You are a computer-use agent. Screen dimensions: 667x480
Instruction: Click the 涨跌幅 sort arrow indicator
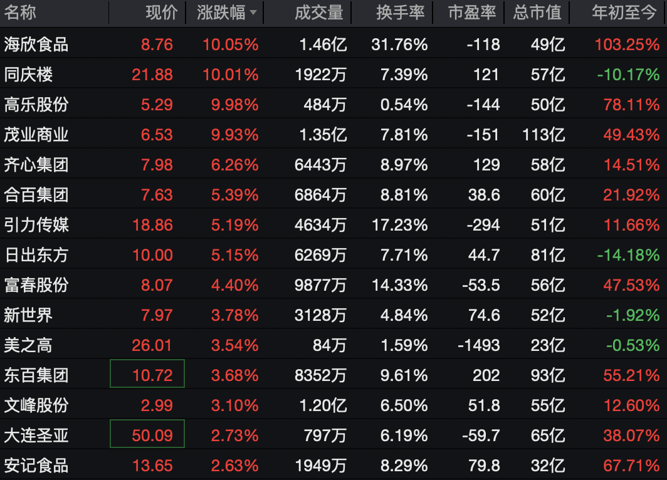tap(253, 13)
